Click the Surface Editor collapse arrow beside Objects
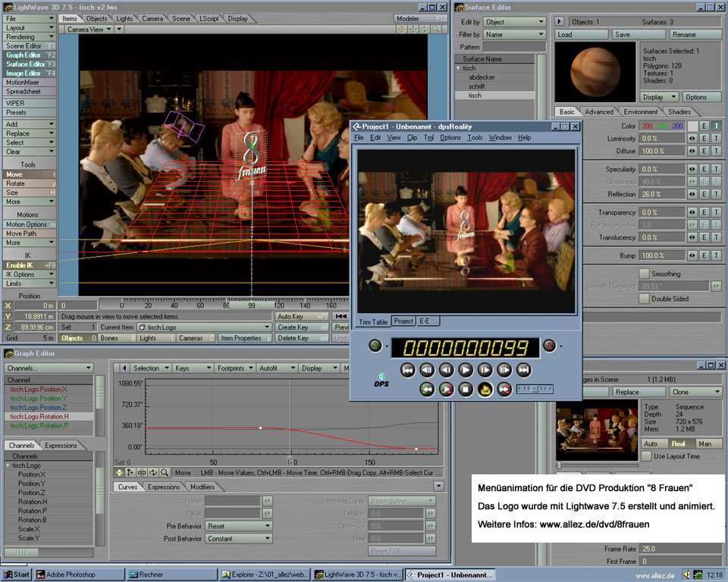 (x=559, y=21)
